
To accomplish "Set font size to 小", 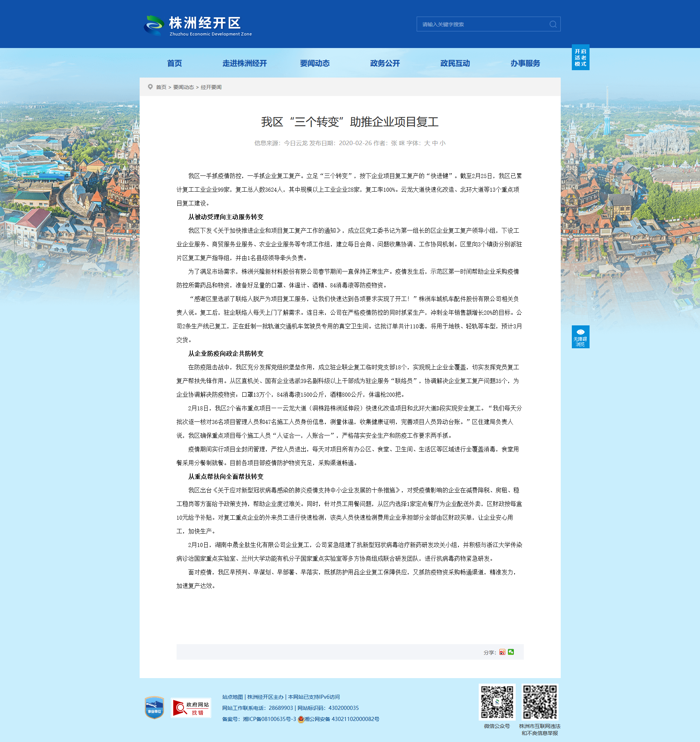I will point(443,143).
